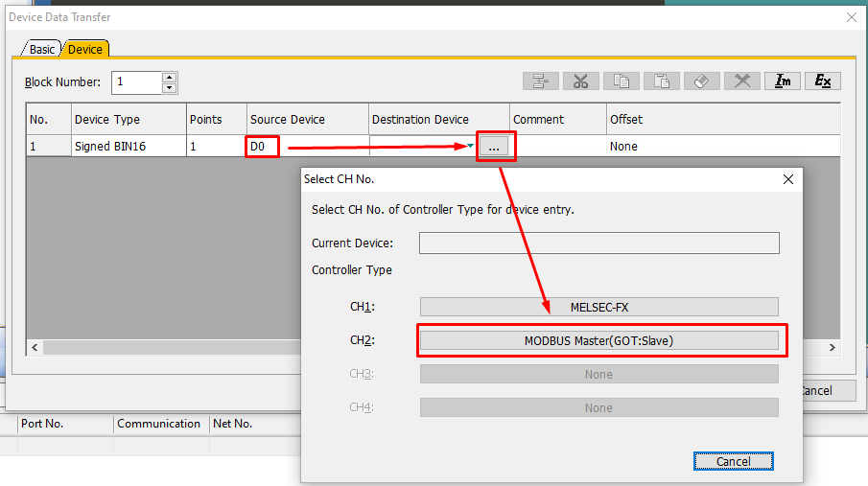
Task: Click the insert row toolbar icon
Action: (540, 81)
